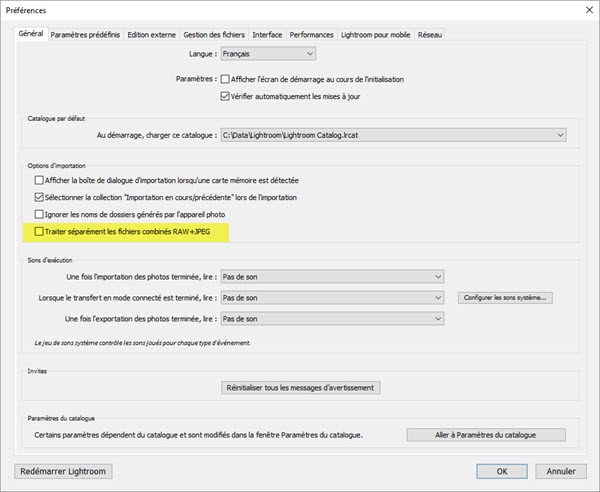Check Afficher la boîte de dialogue d'importation
This screenshot has height=492, width=600.
pos(39,180)
